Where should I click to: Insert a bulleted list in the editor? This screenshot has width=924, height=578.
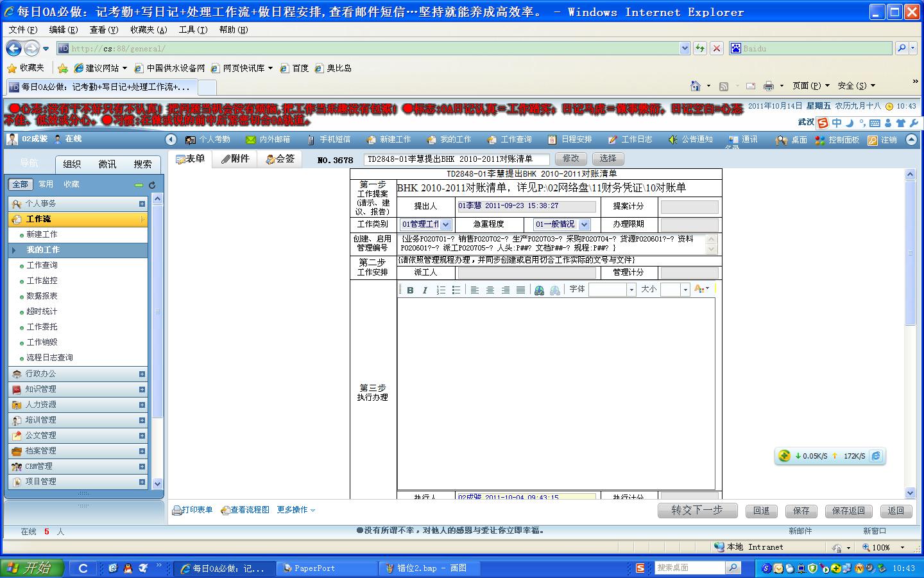click(456, 290)
